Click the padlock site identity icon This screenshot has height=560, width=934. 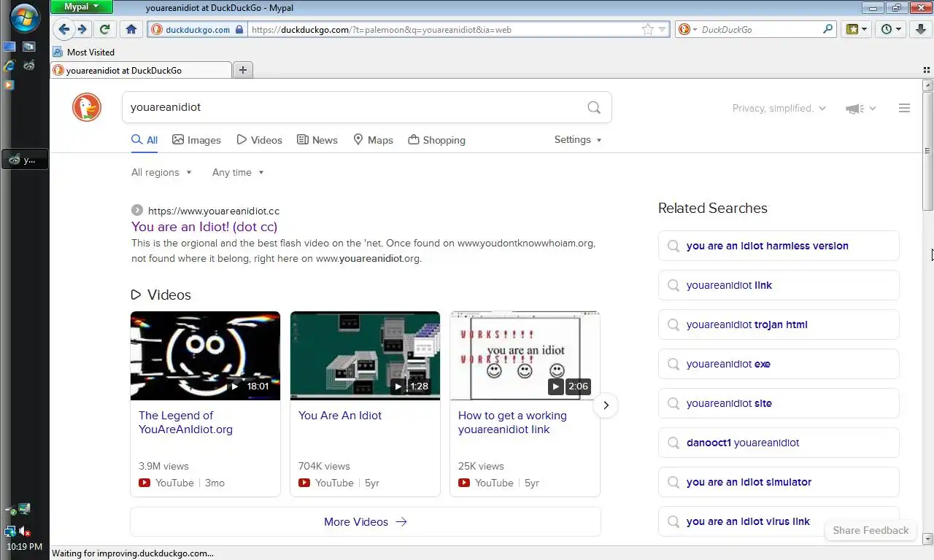pos(239,30)
